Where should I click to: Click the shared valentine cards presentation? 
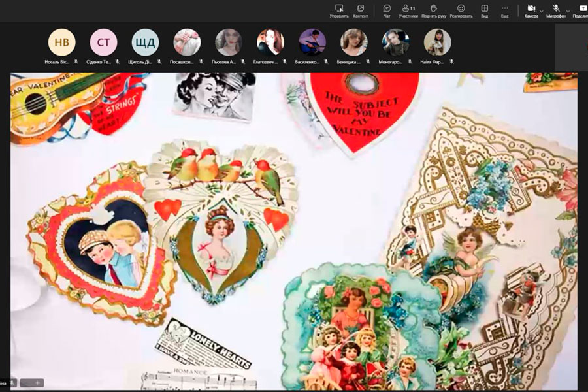tap(294, 231)
